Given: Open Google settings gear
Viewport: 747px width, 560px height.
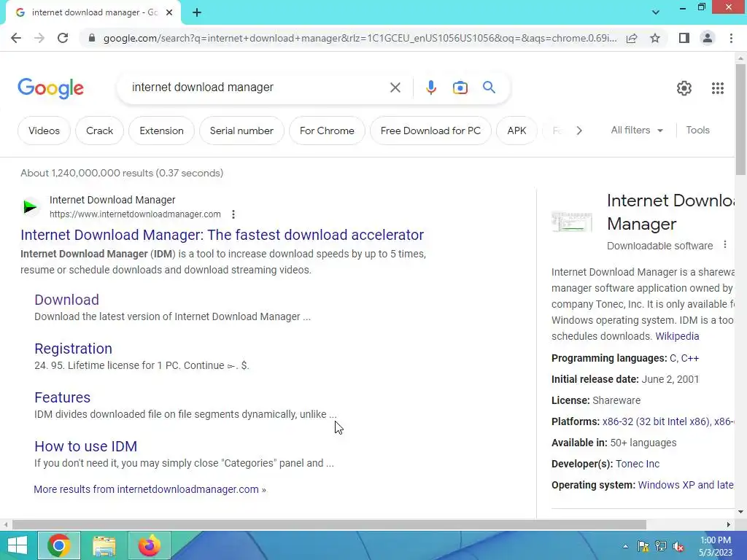Looking at the screenshot, I should [684, 88].
